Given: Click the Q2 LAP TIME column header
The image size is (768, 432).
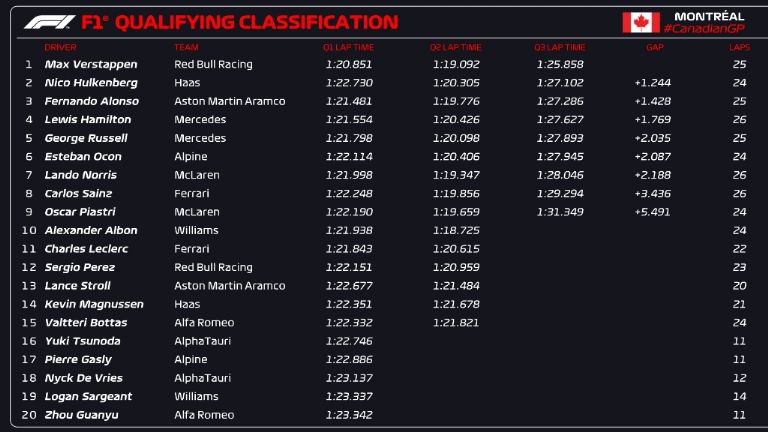Looking at the screenshot, I should coord(455,47).
